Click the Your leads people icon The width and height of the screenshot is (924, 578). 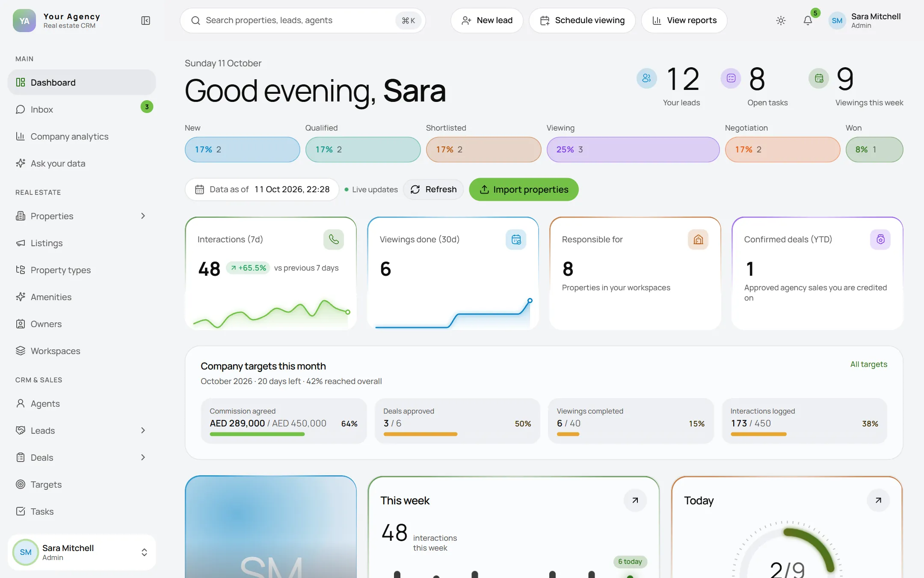[646, 78]
